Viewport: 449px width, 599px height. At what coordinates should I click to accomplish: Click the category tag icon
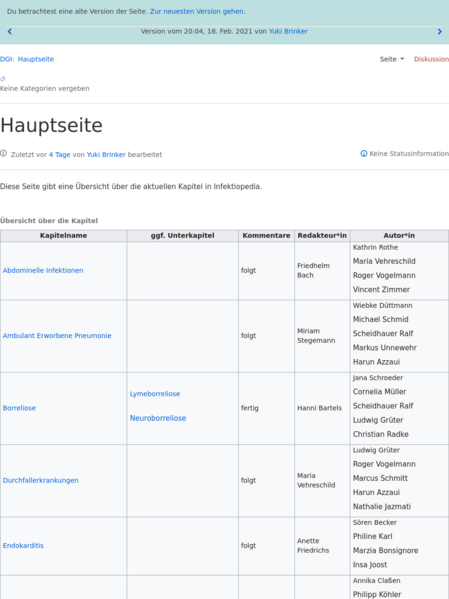tap(3, 79)
